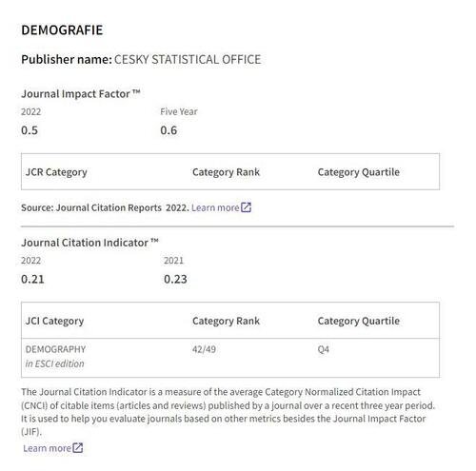Viewport: 476px width, 471px height.
Task: Click Category Quartile header in JCI table
Action: coord(359,321)
